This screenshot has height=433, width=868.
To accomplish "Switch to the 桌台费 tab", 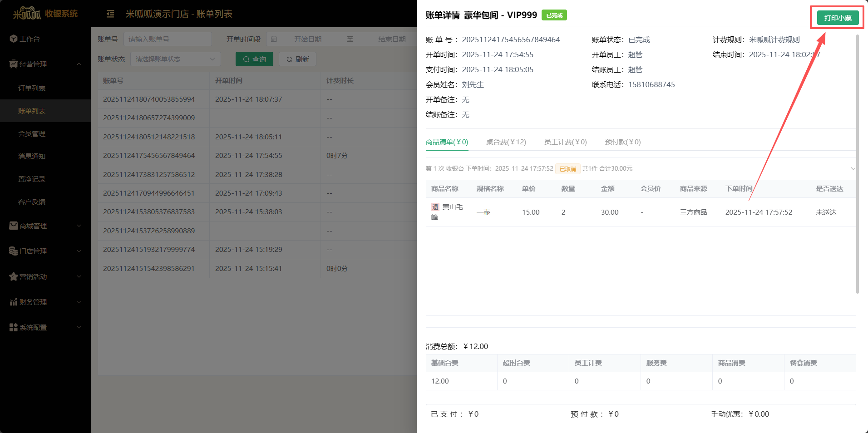I will [506, 142].
